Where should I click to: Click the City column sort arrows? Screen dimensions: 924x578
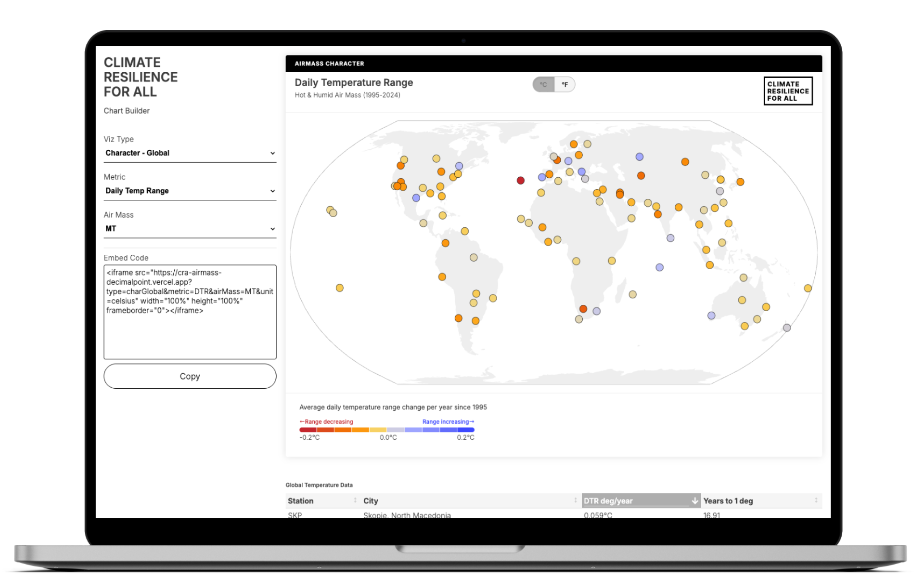coord(575,500)
